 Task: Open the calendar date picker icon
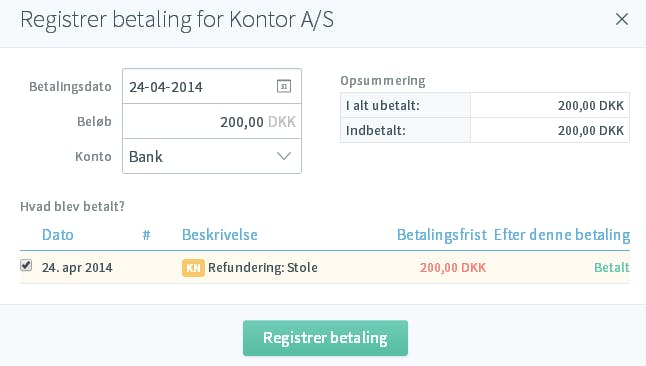point(283,87)
